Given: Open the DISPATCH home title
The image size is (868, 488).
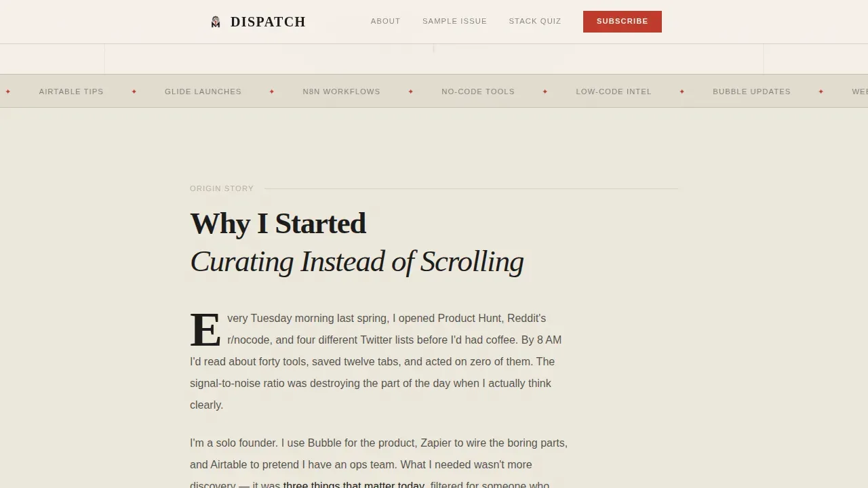Looking at the screenshot, I should pos(268,22).
